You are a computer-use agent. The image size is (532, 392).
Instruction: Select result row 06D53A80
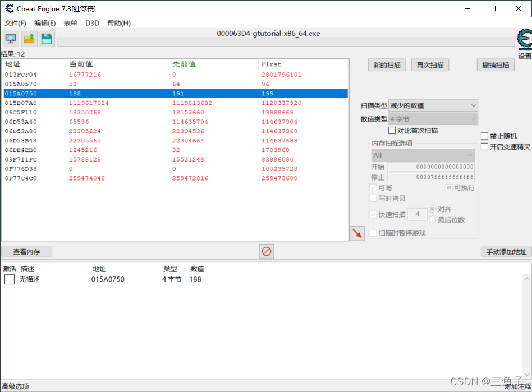pos(176,131)
